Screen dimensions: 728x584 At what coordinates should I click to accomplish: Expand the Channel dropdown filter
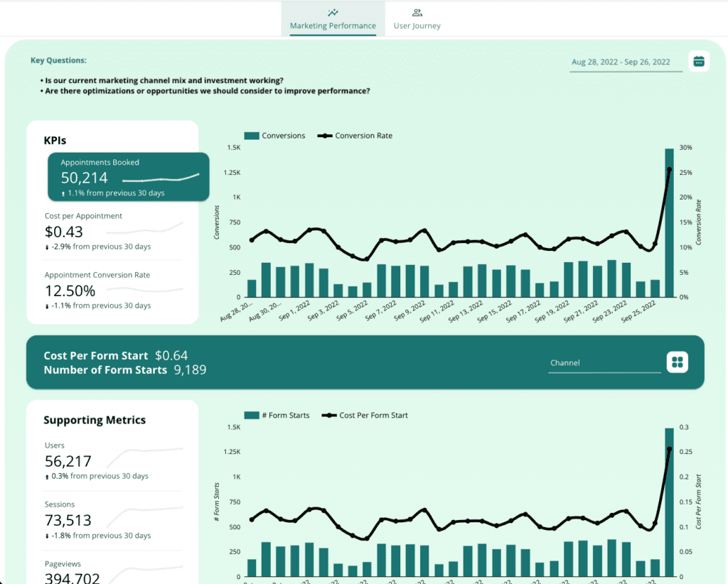(x=604, y=363)
